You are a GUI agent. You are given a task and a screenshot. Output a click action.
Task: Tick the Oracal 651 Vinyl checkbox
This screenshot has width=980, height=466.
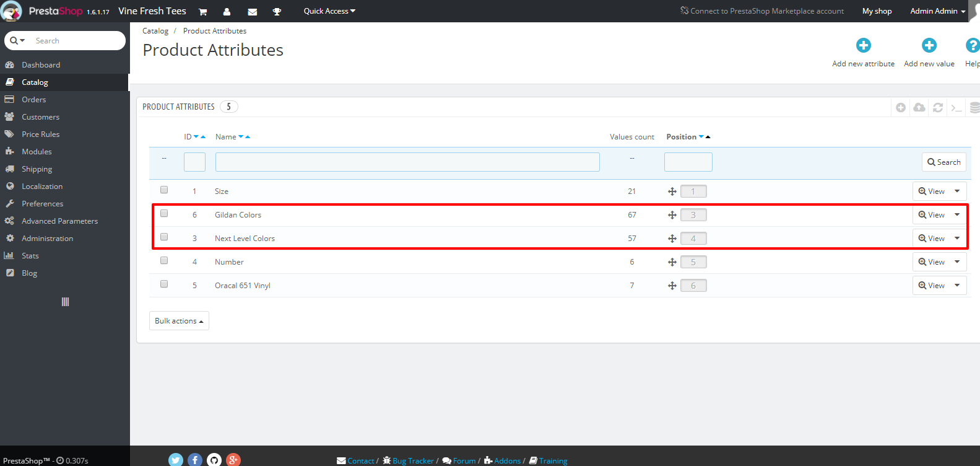tap(164, 284)
